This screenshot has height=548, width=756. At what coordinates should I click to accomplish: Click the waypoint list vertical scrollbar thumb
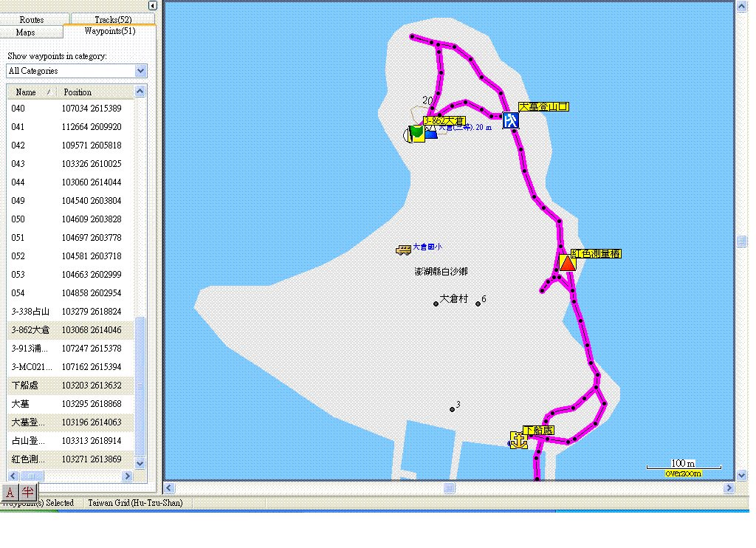[140, 386]
